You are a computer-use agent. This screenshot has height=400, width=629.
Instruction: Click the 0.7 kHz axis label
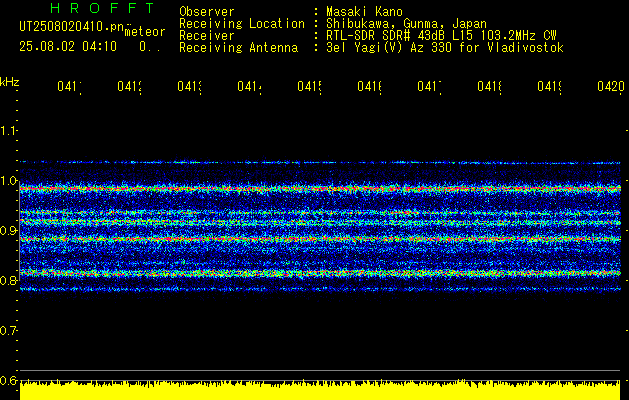coord(8,331)
